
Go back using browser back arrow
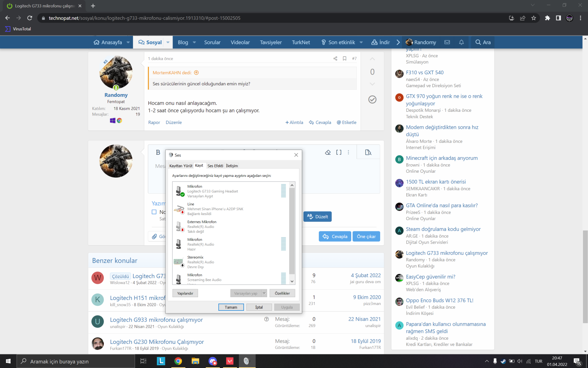point(7,18)
